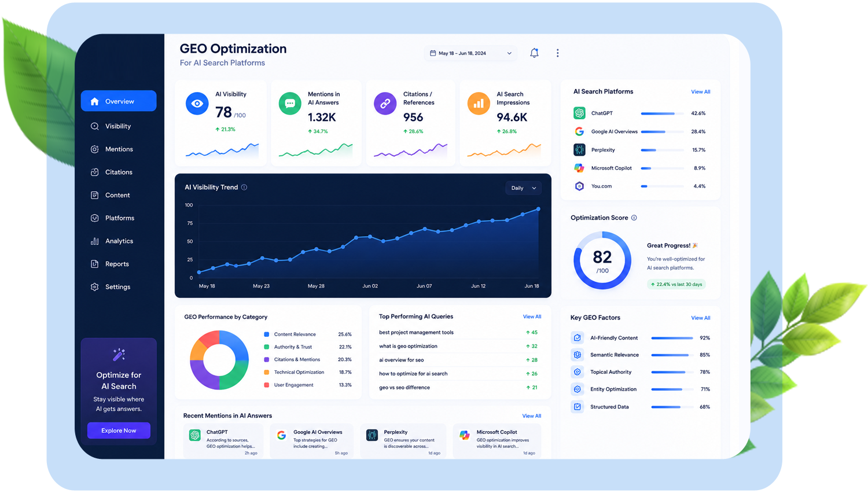Viewport: 868px width, 493px height.
Task: Click the Topical Authority icon
Action: pyautogui.click(x=578, y=372)
